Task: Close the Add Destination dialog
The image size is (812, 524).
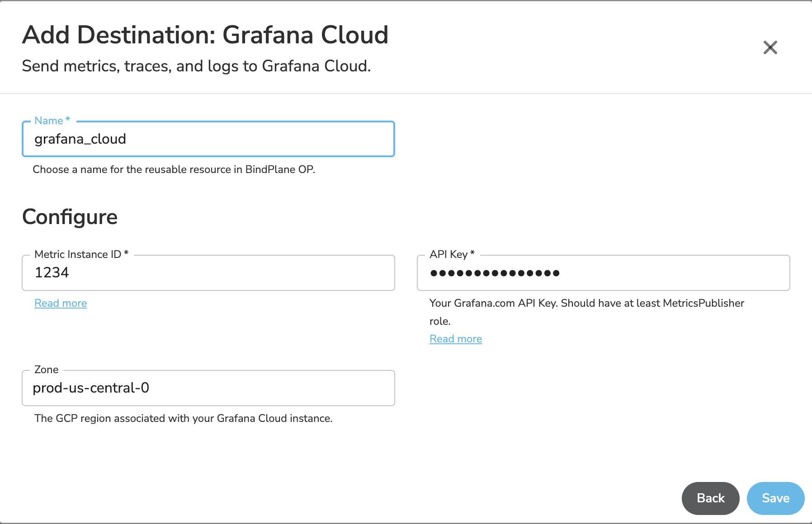Action: tap(770, 47)
